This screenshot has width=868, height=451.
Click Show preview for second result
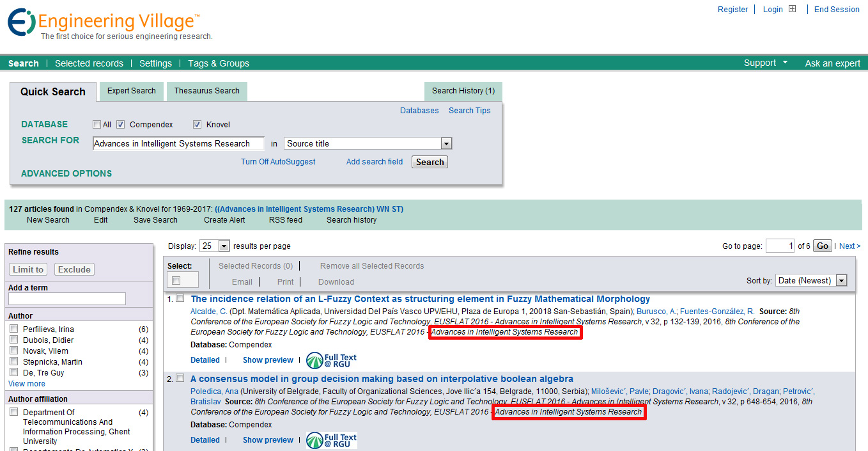pos(268,440)
